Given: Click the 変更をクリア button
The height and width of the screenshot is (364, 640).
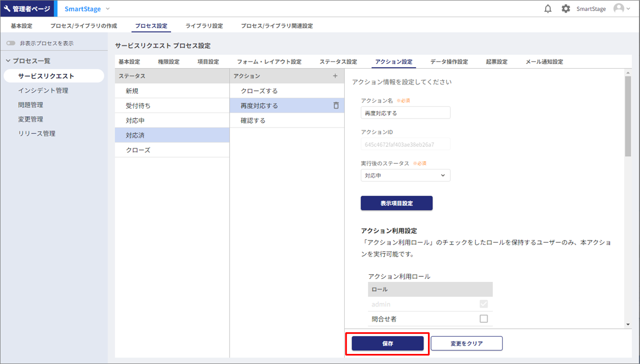Looking at the screenshot, I should click(x=466, y=344).
